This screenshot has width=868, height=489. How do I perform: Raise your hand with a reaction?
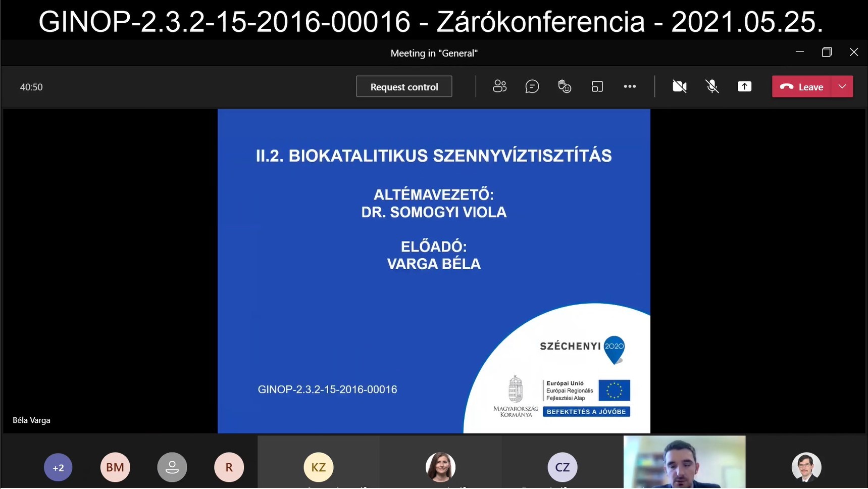point(564,86)
